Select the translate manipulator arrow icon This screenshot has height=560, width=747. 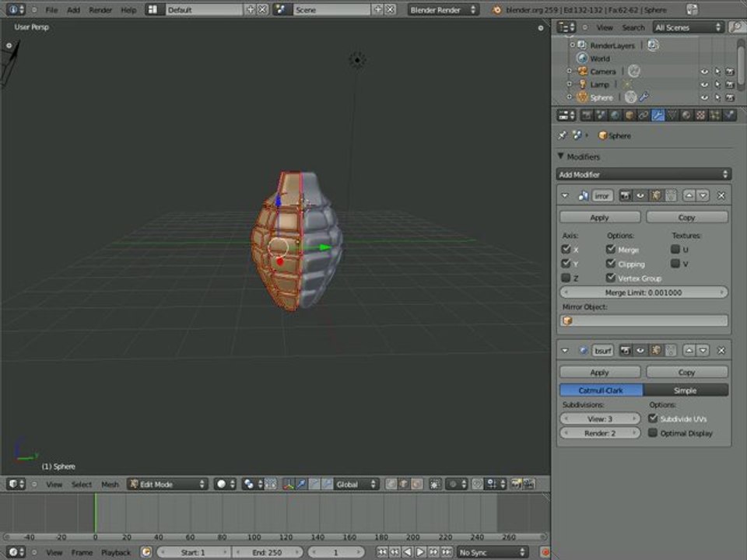coord(301,485)
